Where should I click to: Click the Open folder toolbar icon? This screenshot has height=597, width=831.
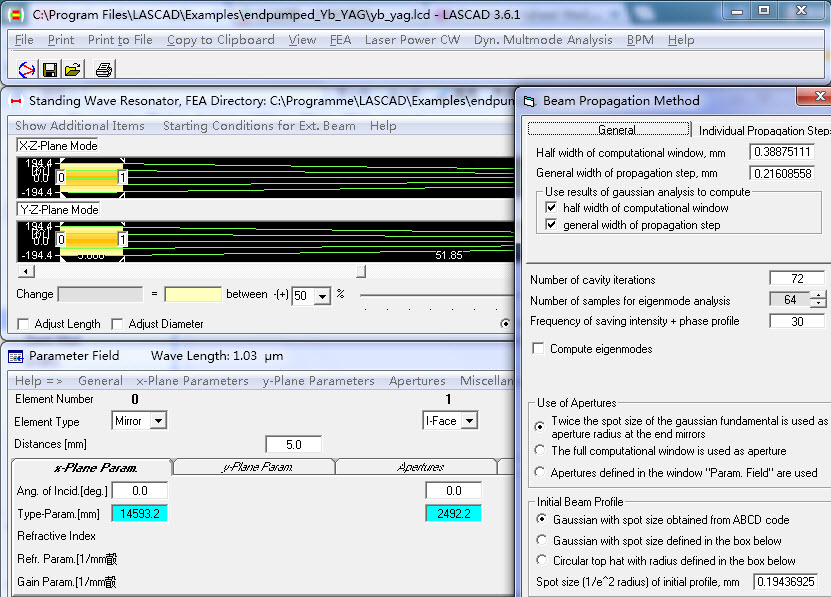73,69
